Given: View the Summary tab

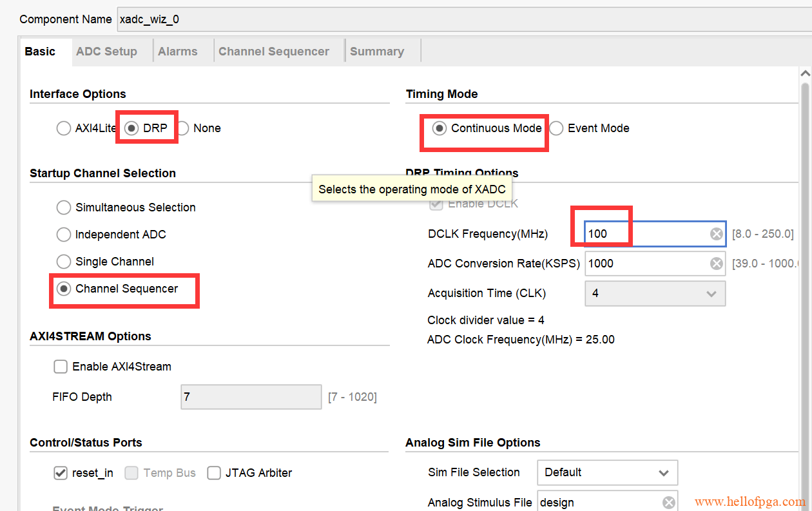Looking at the screenshot, I should tap(376, 52).
